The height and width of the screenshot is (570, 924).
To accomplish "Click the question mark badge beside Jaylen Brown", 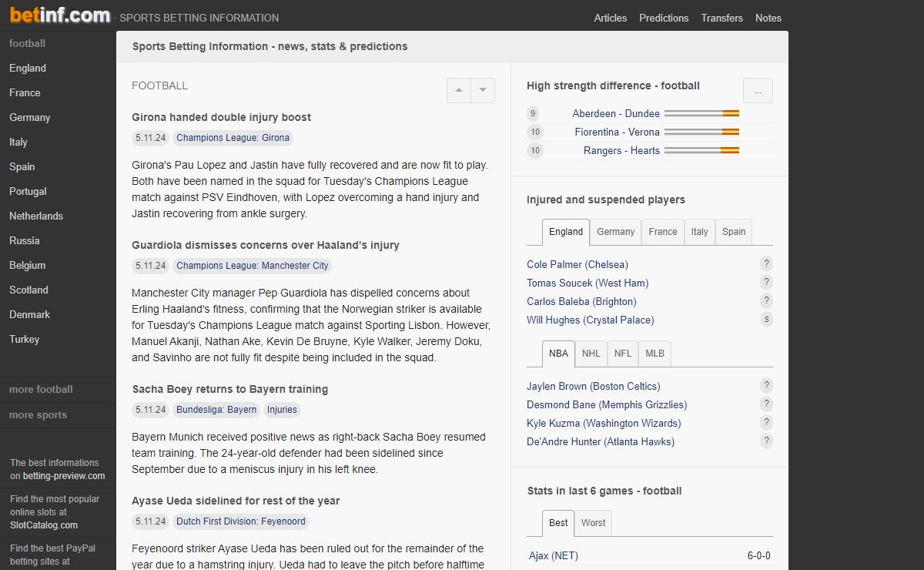I will click(766, 386).
